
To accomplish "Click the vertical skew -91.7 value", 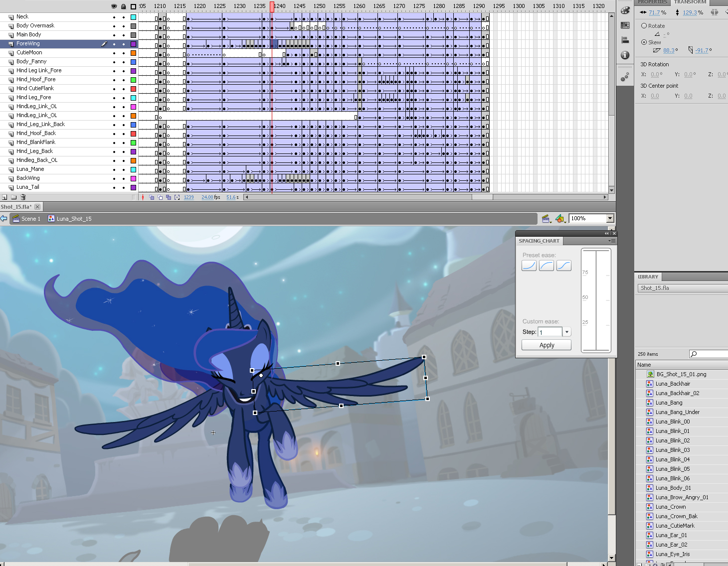I will [702, 50].
